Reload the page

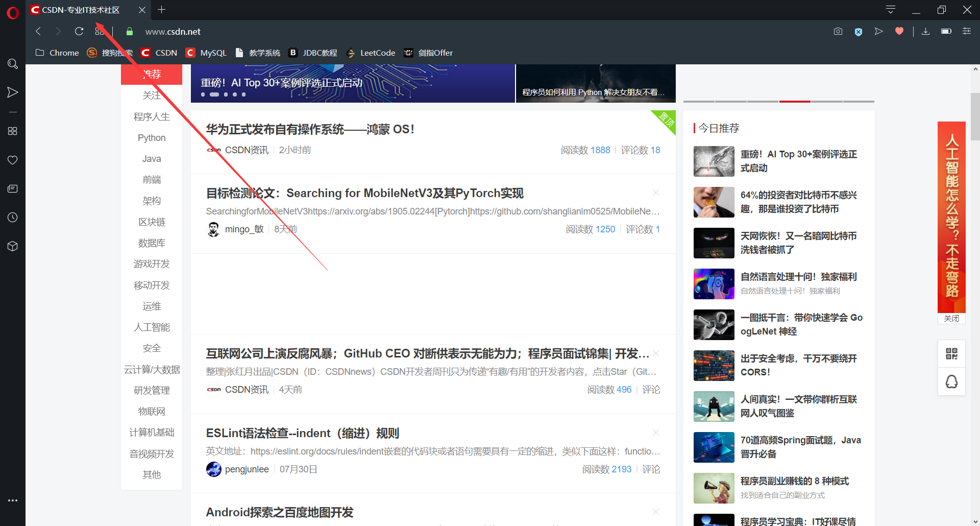coord(79,31)
